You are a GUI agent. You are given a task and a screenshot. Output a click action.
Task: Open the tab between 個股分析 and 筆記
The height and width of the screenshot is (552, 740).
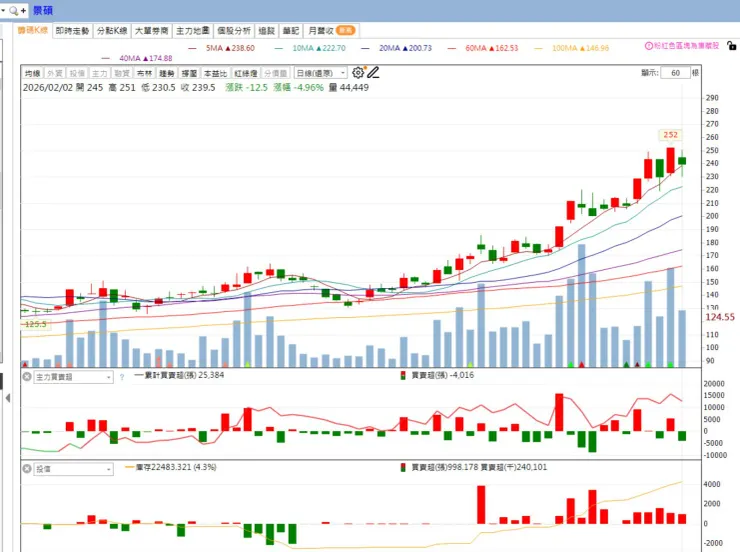267,31
